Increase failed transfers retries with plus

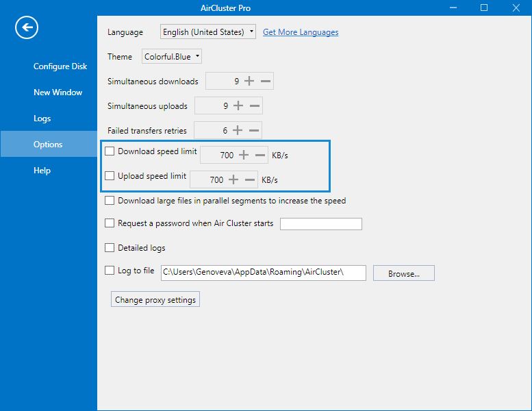coord(238,130)
